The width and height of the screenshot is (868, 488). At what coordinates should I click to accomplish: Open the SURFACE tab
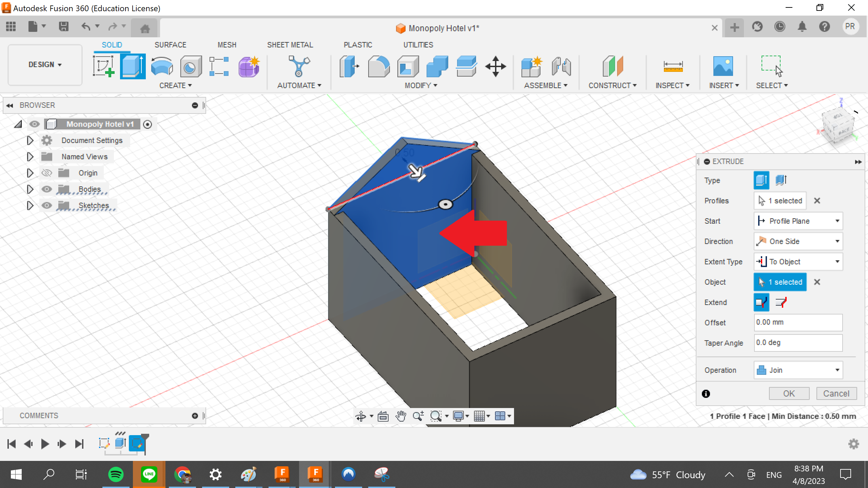(x=171, y=44)
